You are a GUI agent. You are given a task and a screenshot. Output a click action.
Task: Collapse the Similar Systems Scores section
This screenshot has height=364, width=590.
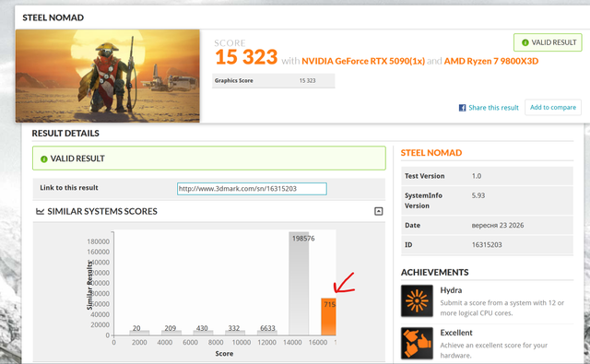(x=379, y=211)
